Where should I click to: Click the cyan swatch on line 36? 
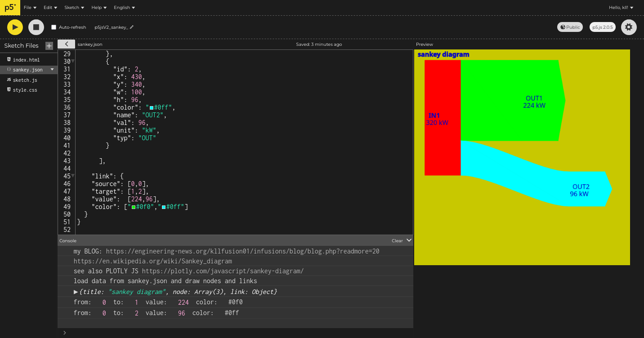coord(152,108)
